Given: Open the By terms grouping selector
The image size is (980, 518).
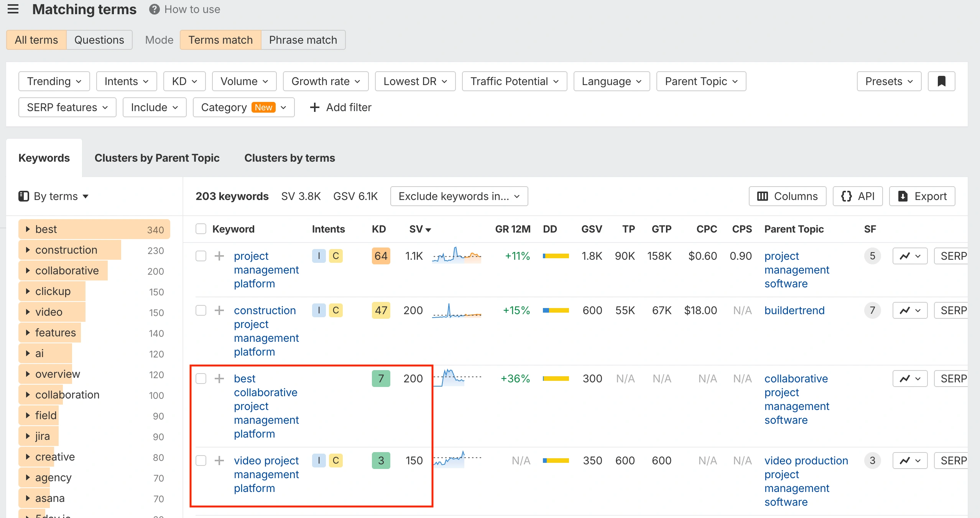Looking at the screenshot, I should [54, 196].
